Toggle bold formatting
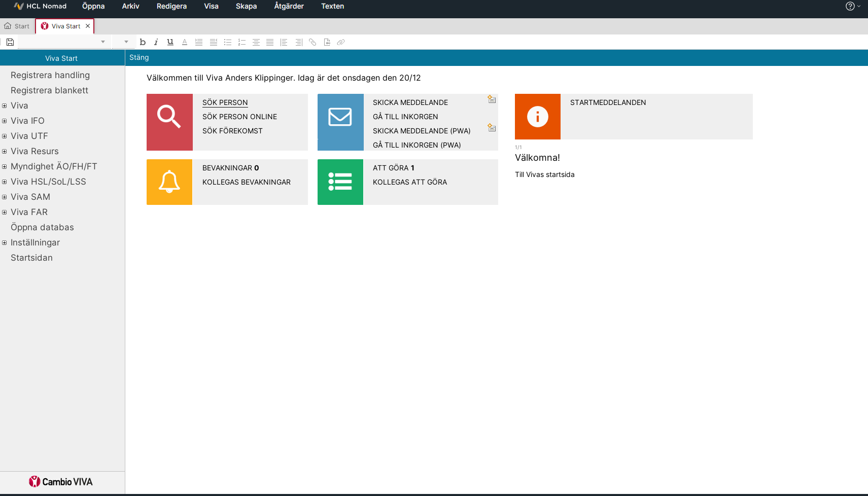 pos(143,42)
